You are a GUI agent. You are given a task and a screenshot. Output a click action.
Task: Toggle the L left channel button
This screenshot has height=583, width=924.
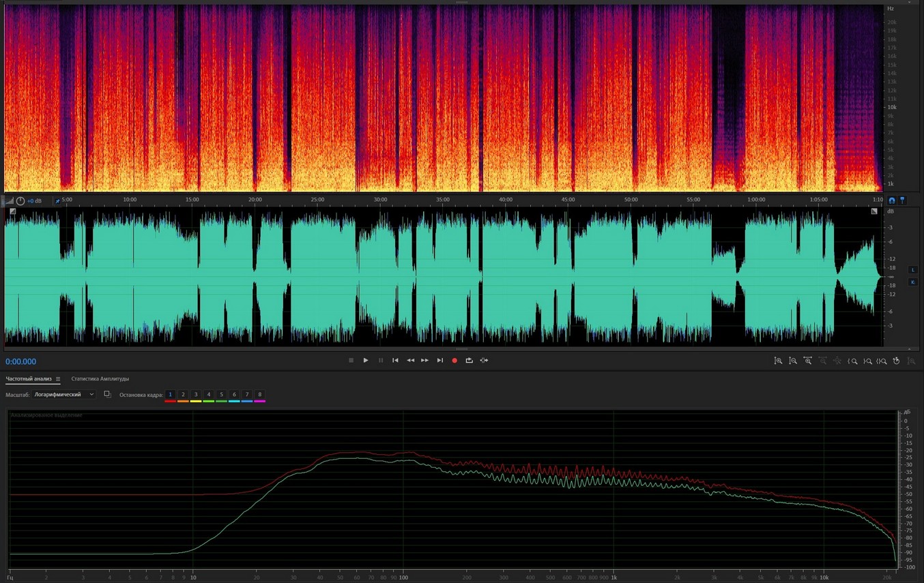click(912, 270)
